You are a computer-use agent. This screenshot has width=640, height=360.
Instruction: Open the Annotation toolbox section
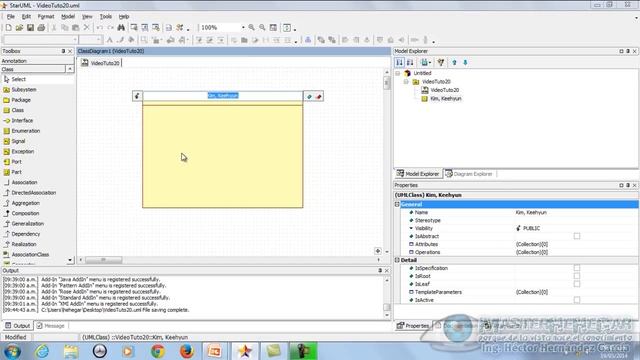[x=37, y=61]
